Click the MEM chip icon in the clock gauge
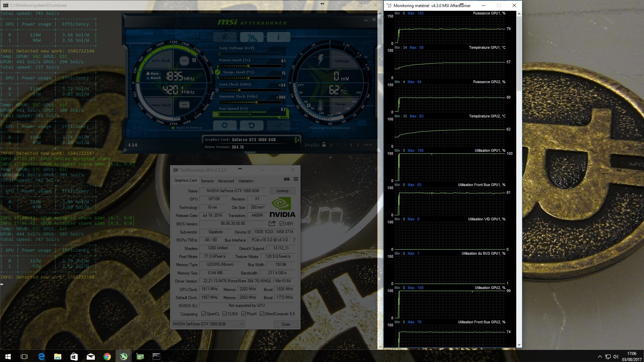Screen dimensions: 644x362 [184, 105]
